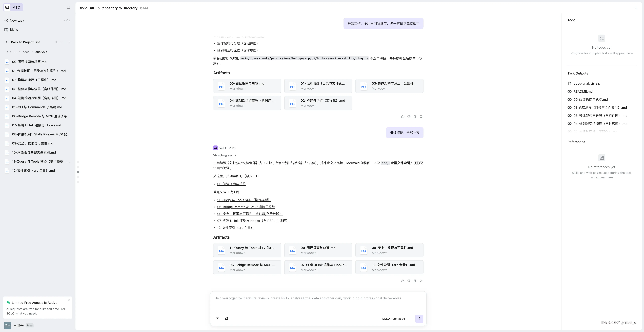Start a New task
Viewport: 644px width, 332px height.
coord(17,21)
